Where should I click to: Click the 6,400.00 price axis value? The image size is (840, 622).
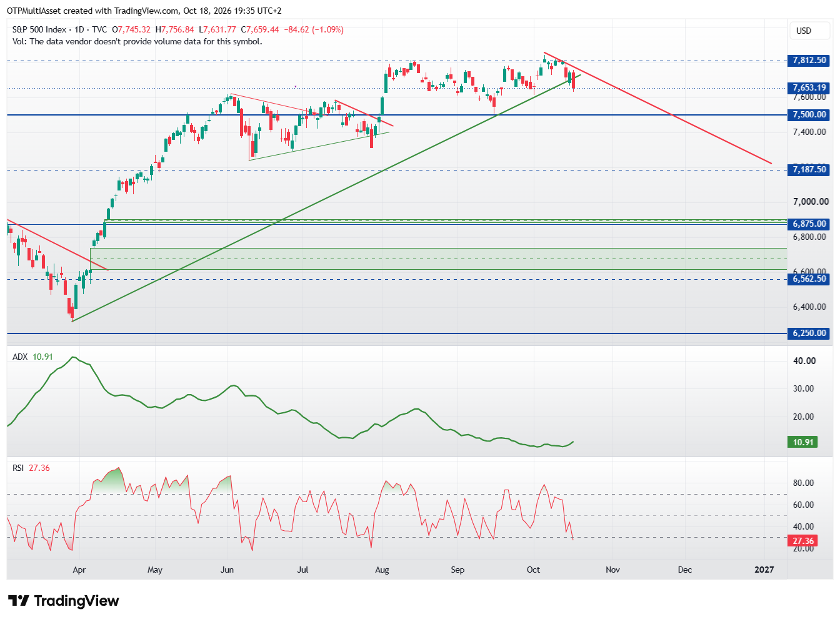point(809,307)
